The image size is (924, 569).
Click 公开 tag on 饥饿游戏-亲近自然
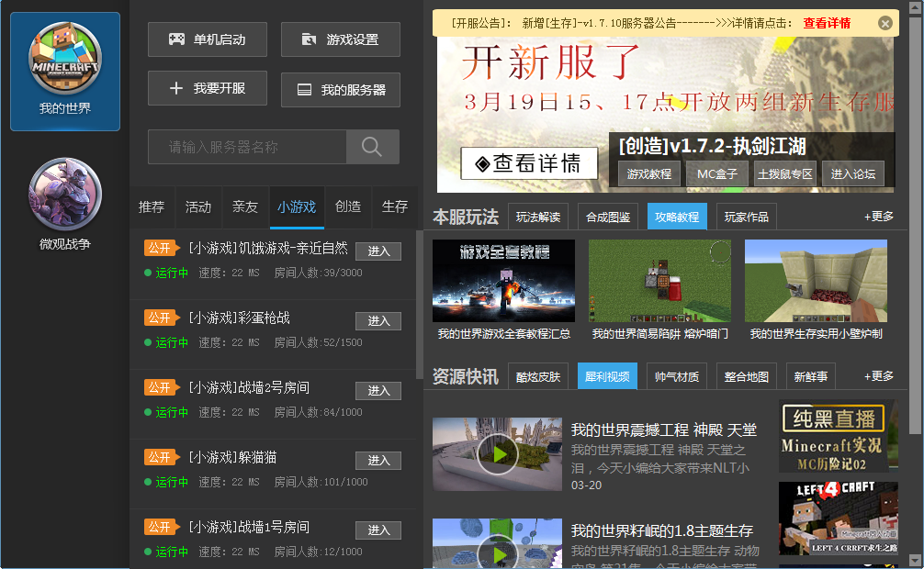coord(161,248)
